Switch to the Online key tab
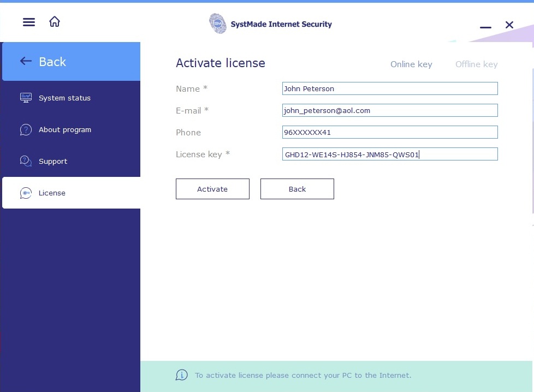The width and height of the screenshot is (534, 392). 411,64
